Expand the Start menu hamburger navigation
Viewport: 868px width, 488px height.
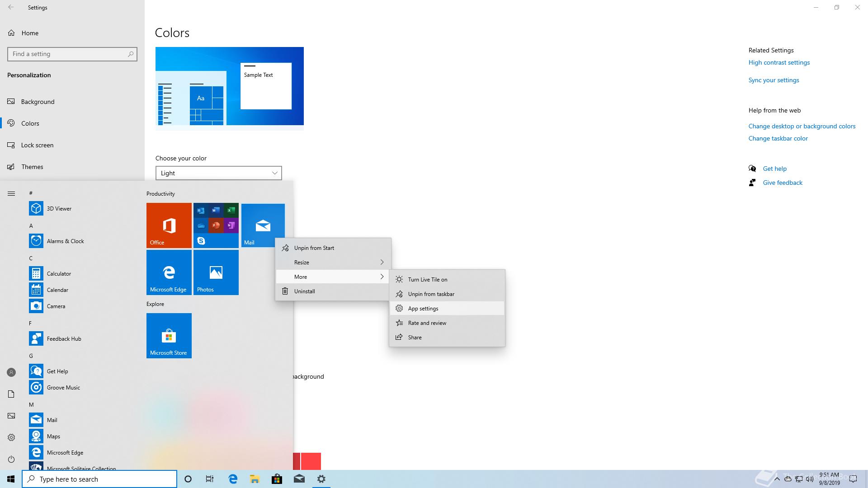[11, 193]
